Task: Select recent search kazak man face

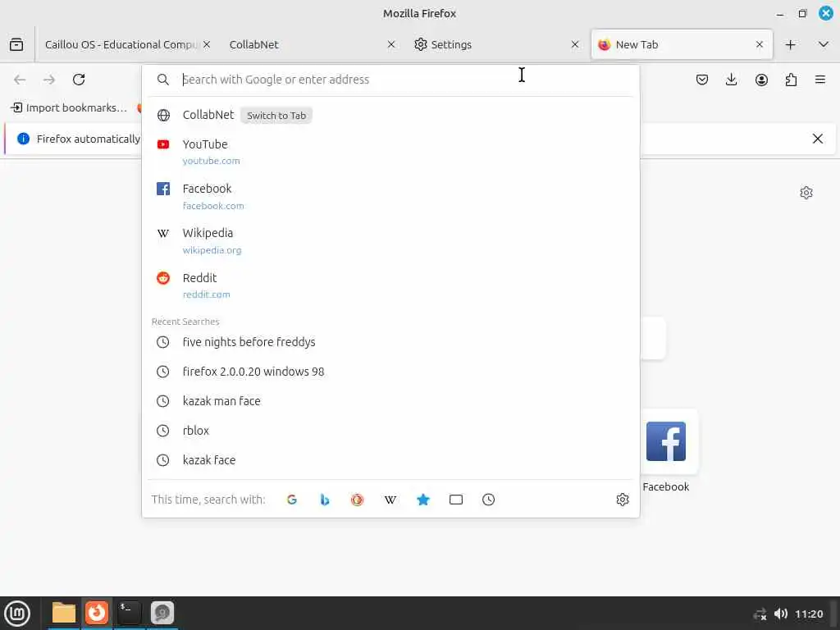Action: coord(390,400)
